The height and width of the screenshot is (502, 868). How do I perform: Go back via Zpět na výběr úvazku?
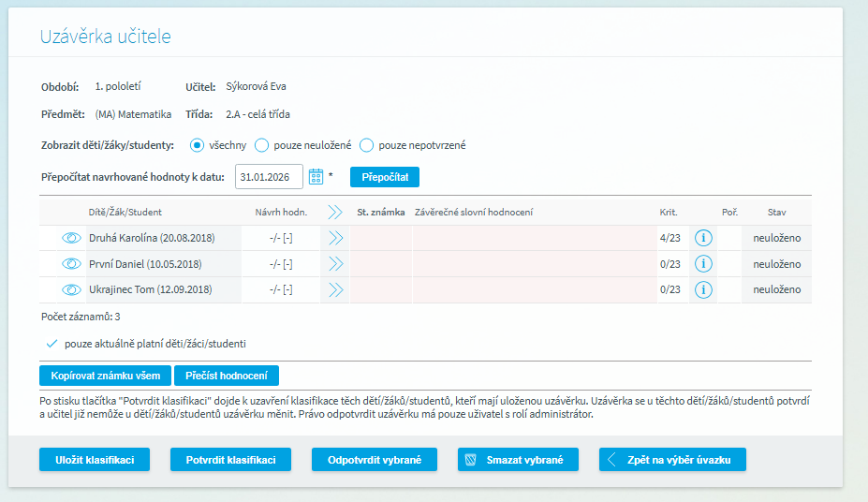click(x=672, y=460)
